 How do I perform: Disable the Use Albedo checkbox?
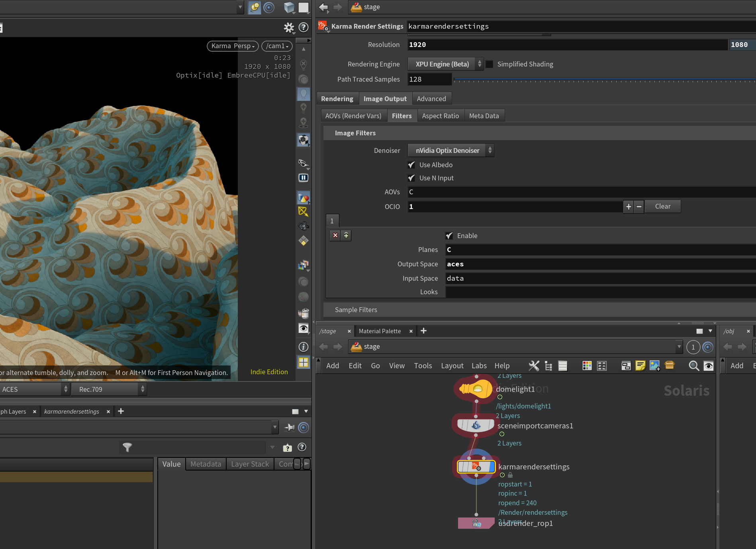coord(412,165)
